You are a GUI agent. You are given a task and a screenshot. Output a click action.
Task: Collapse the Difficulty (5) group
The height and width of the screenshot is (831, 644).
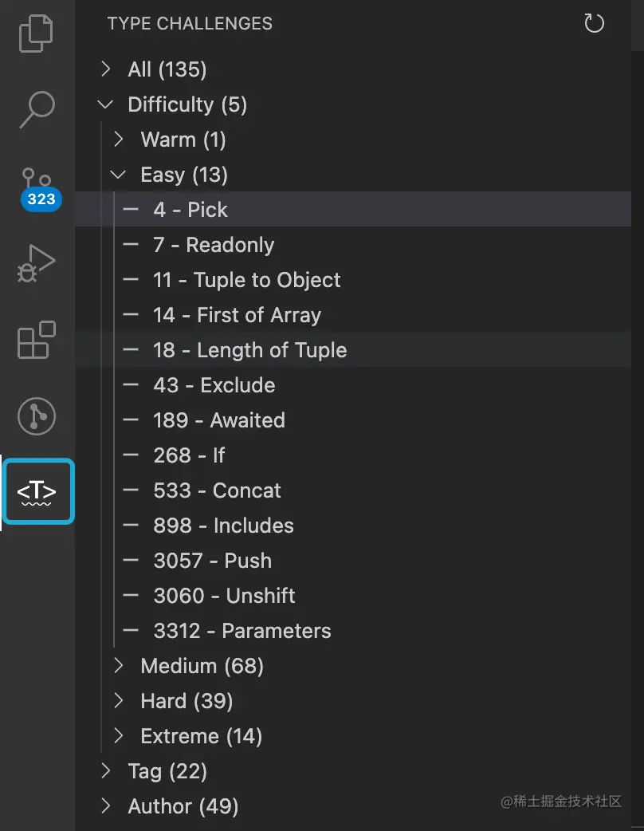187,104
